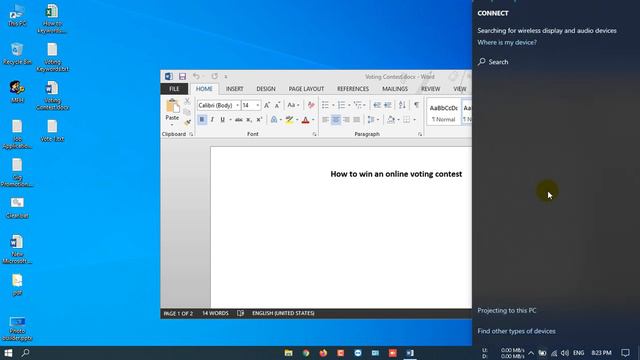Launch the Paragraph dialog from the group corner
The width and height of the screenshot is (640, 360).
click(420, 134)
